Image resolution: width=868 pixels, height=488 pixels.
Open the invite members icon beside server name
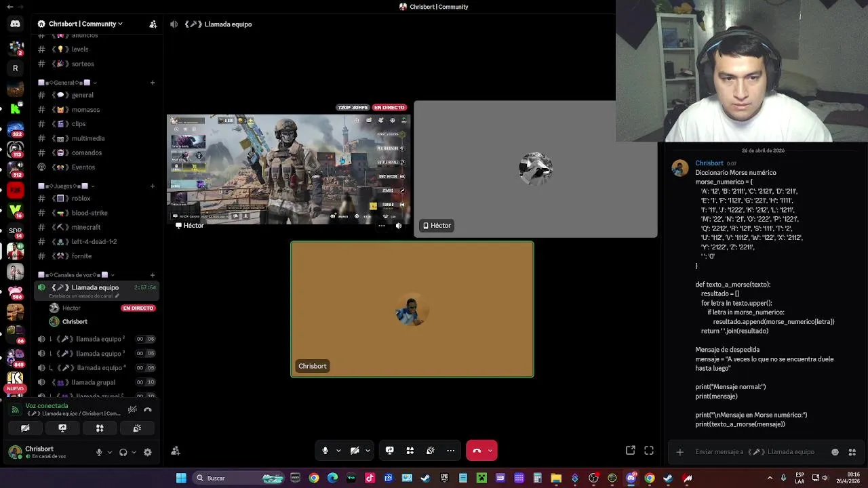coord(153,24)
